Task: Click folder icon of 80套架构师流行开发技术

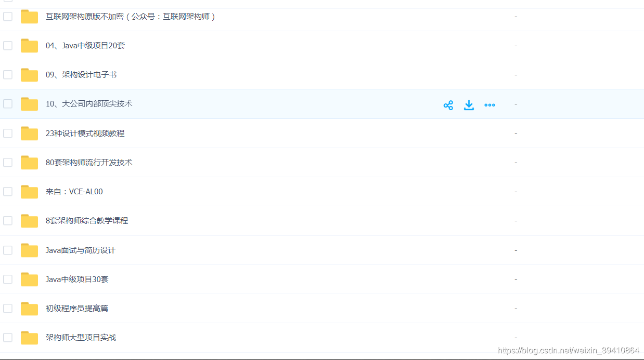Action: point(30,163)
